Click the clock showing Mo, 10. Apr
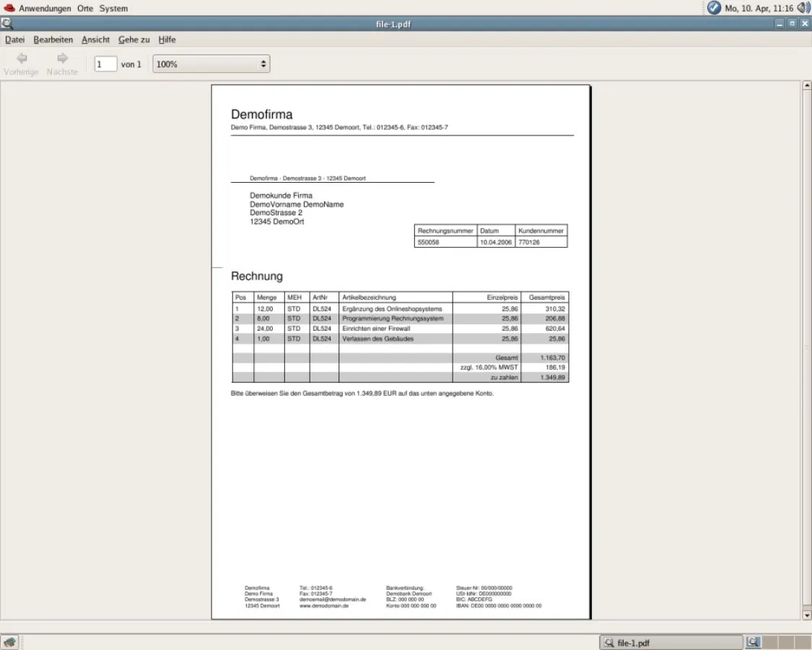Image resolution: width=812 pixels, height=650 pixels. point(759,9)
